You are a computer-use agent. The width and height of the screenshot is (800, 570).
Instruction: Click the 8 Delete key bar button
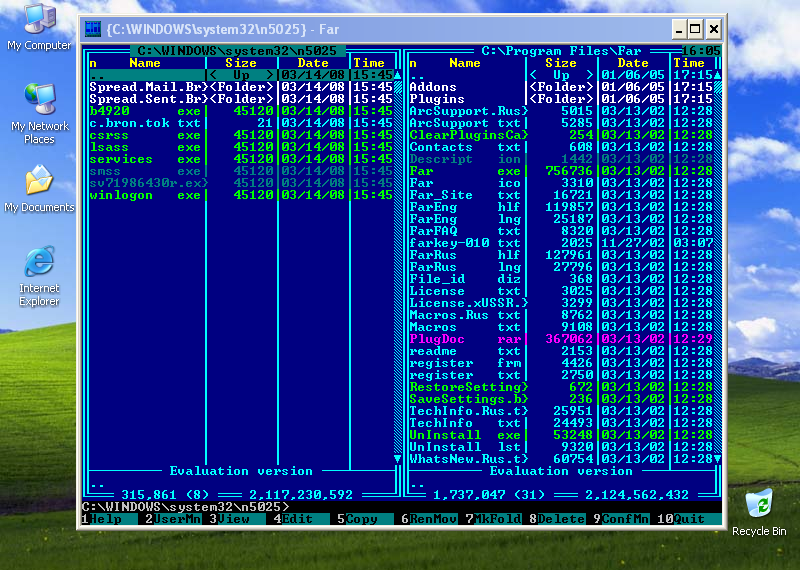point(557,519)
